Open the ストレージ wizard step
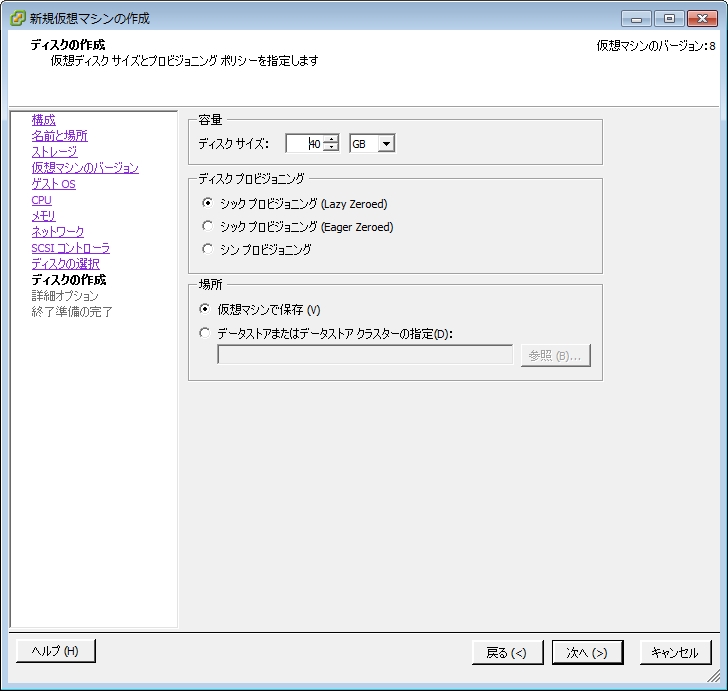The height and width of the screenshot is (691, 728). [54, 151]
